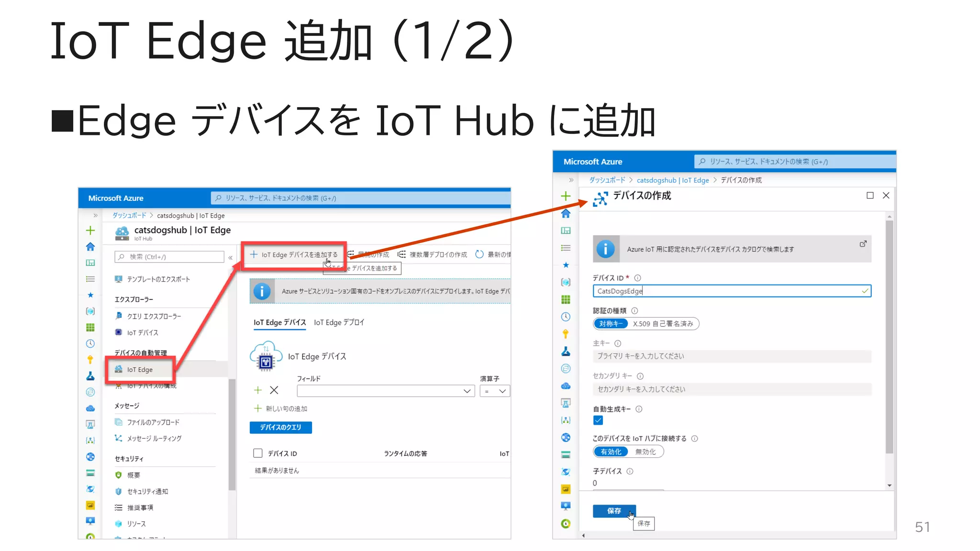Viewport: 980px width, 551px height.
Task: Open key icon in left window sidebar
Action: 90,360
